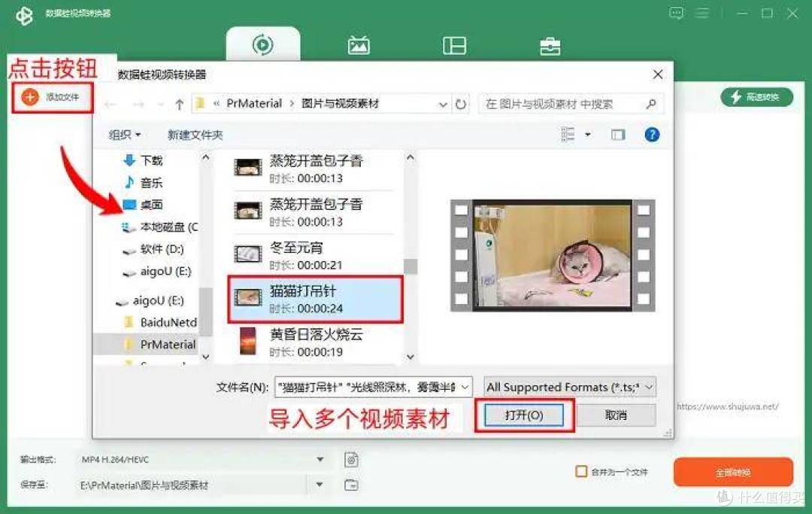Click the search magnifier icon
The image size is (812, 514).
click(x=651, y=104)
